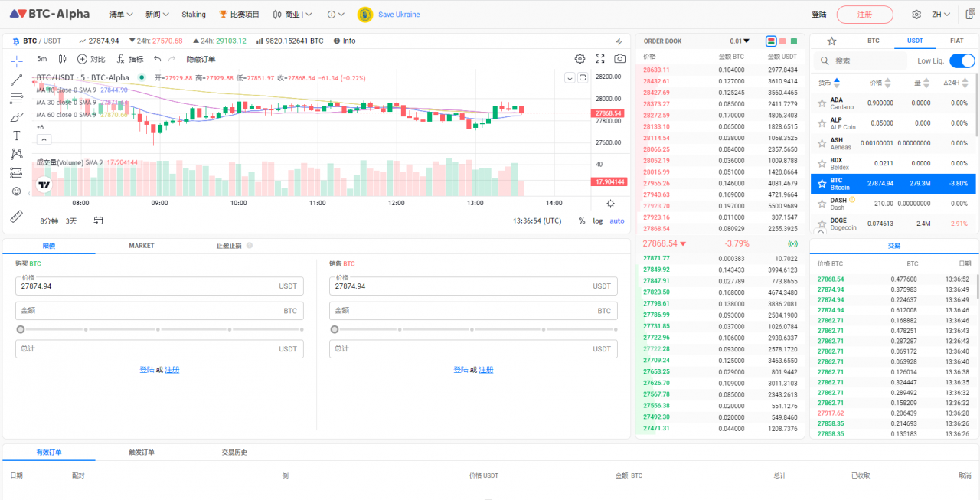Favorite the ADA Cardano pair

(x=822, y=103)
